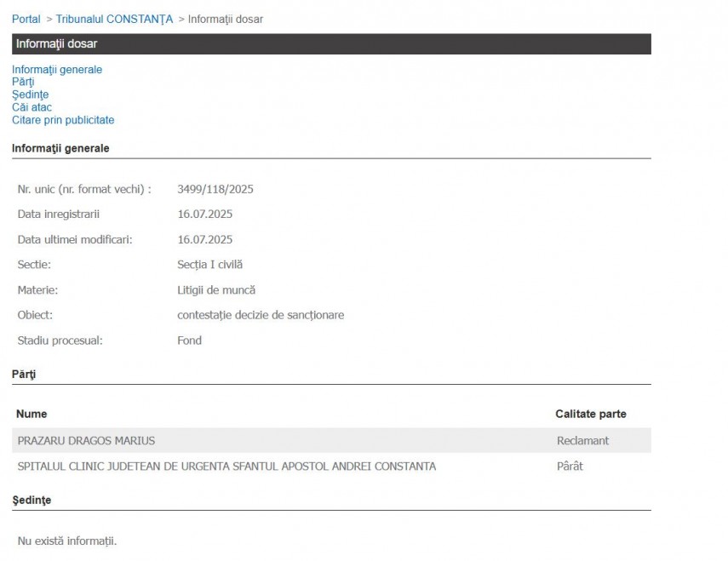Select the Calitate parte column header

point(591,414)
